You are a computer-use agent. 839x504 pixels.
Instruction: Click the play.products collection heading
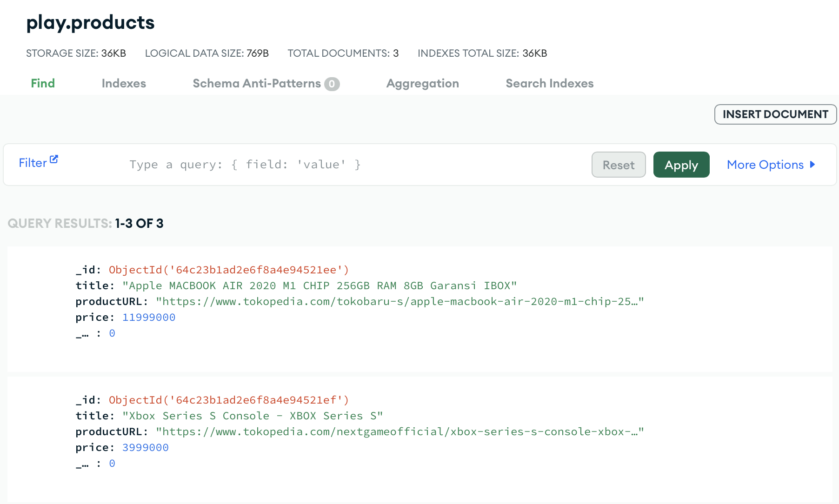90,22
